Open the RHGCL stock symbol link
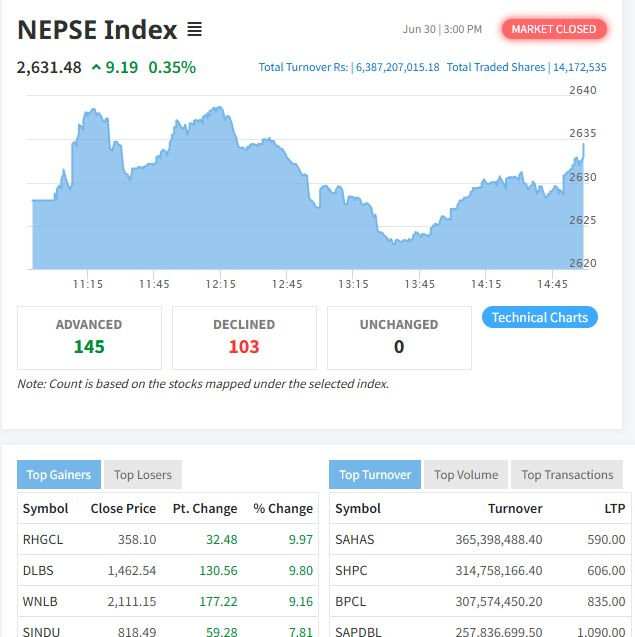This screenshot has height=637, width=635. (42, 539)
